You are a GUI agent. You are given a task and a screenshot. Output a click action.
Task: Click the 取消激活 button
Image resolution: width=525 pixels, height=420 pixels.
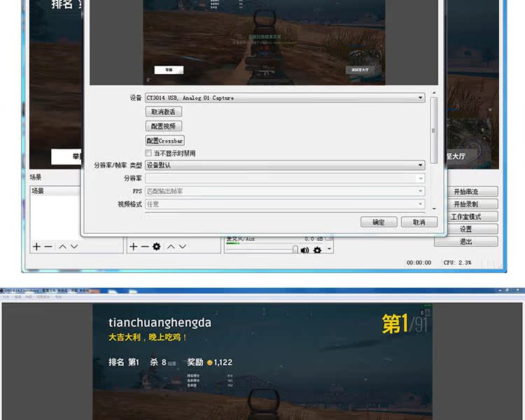164,111
